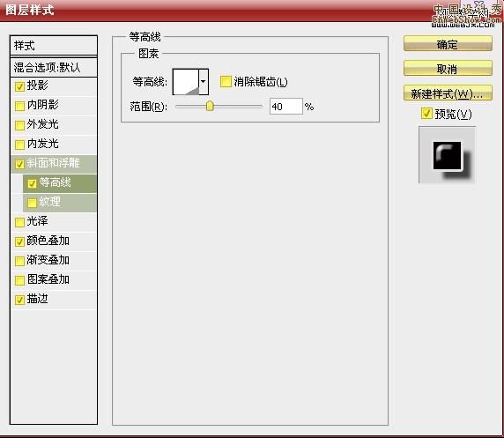Click the range percentage input field

(285, 107)
